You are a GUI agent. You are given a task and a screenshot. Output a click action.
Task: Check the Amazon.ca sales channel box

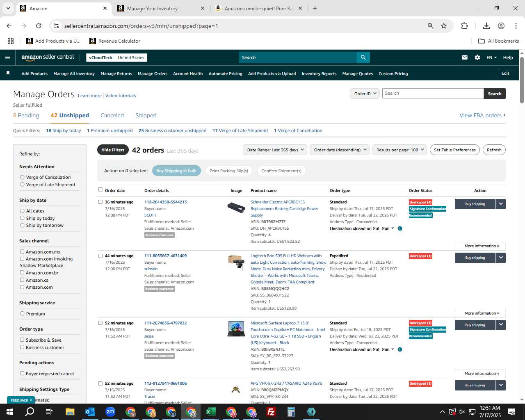tap(22, 280)
